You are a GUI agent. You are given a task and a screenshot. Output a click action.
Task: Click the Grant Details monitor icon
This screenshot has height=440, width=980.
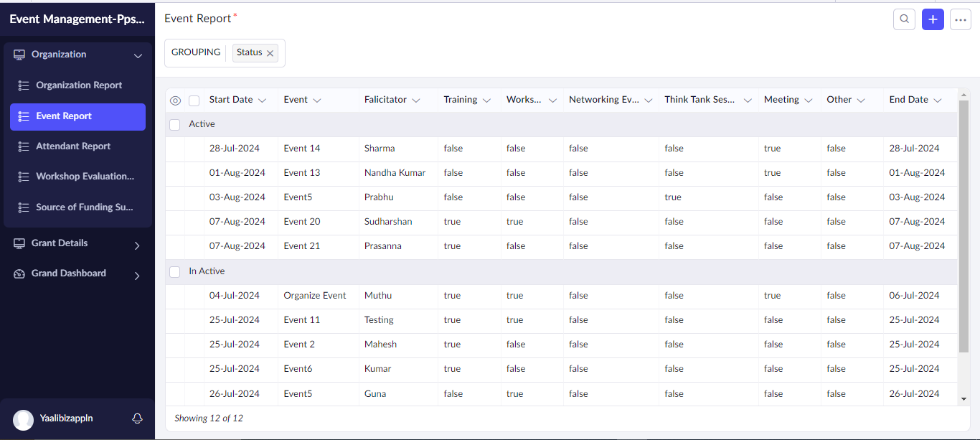[x=19, y=243]
